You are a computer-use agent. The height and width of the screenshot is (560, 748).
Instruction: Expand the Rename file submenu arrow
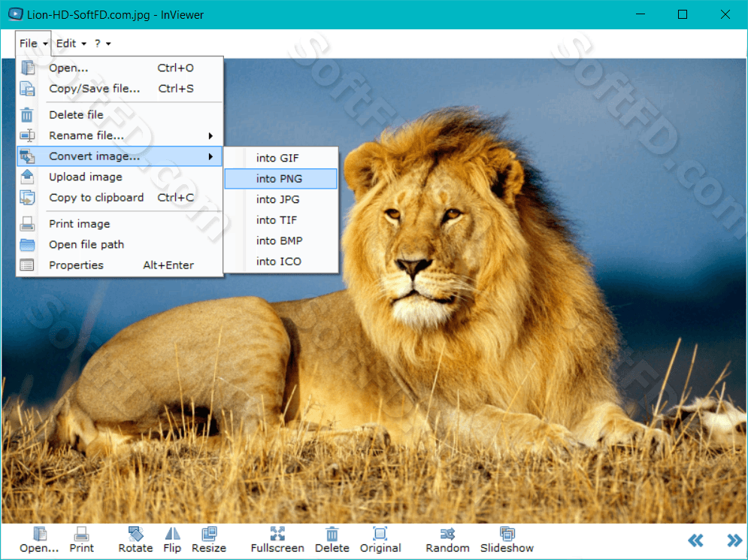point(210,136)
